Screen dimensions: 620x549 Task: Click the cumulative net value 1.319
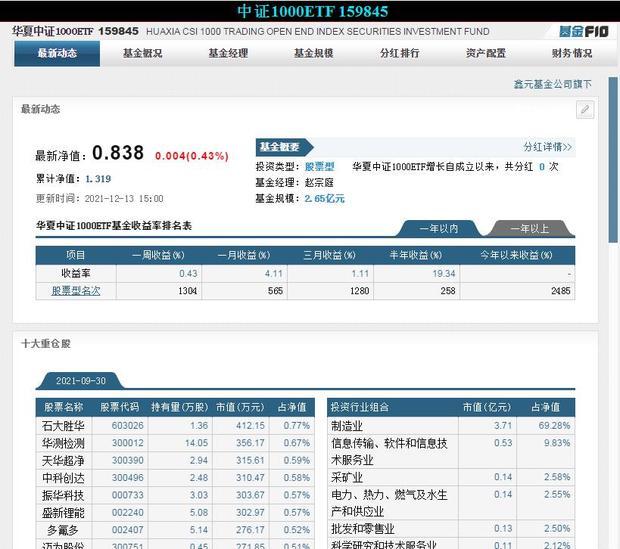98,179
